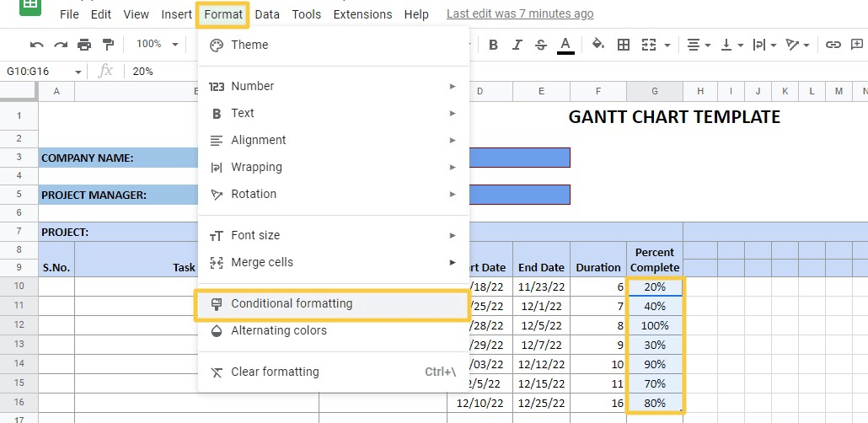Click the Percent Complete header cell
Image resolution: width=868 pixels, height=423 pixels.
pyautogui.click(x=655, y=260)
